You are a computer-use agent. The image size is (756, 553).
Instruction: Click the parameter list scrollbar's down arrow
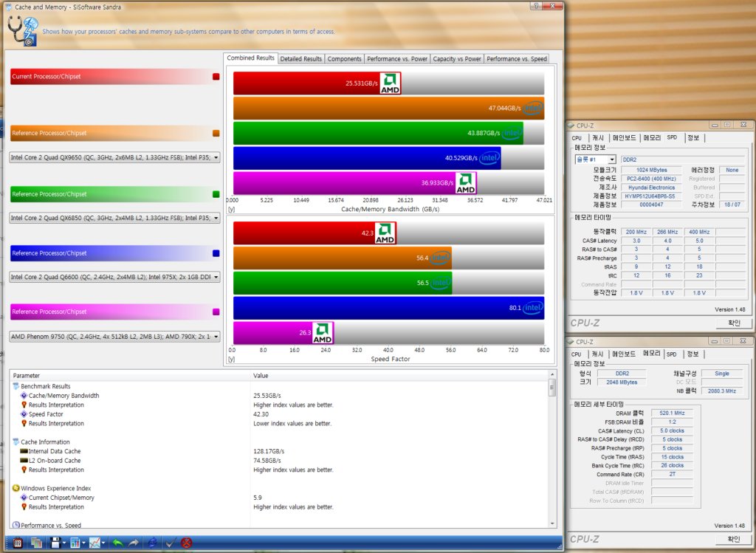552,523
